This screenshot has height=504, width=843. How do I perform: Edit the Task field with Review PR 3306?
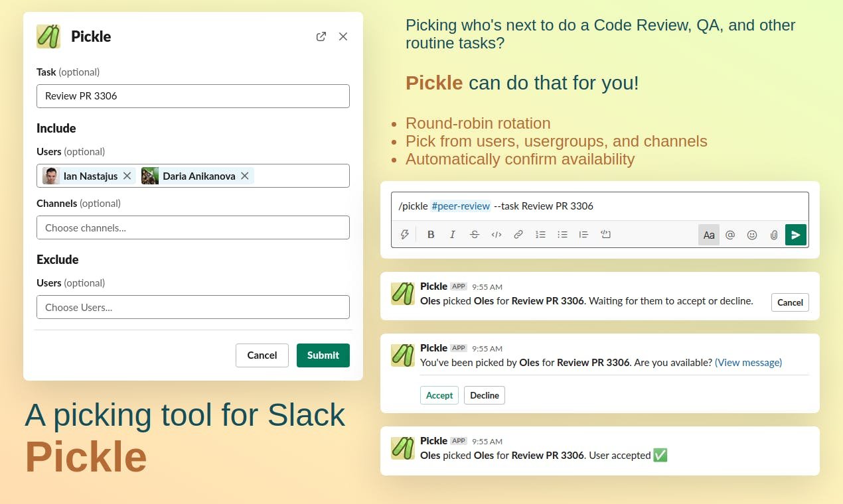tap(193, 96)
